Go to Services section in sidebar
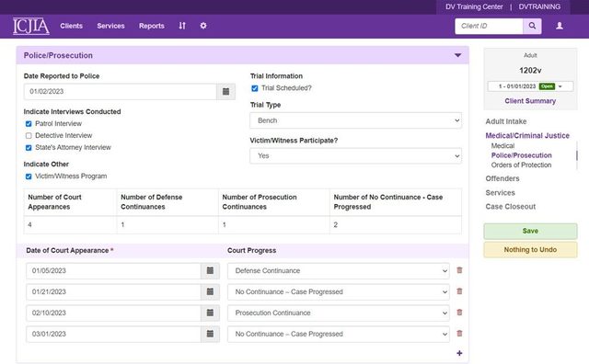Viewport: 589px width, 364px height. [500, 192]
